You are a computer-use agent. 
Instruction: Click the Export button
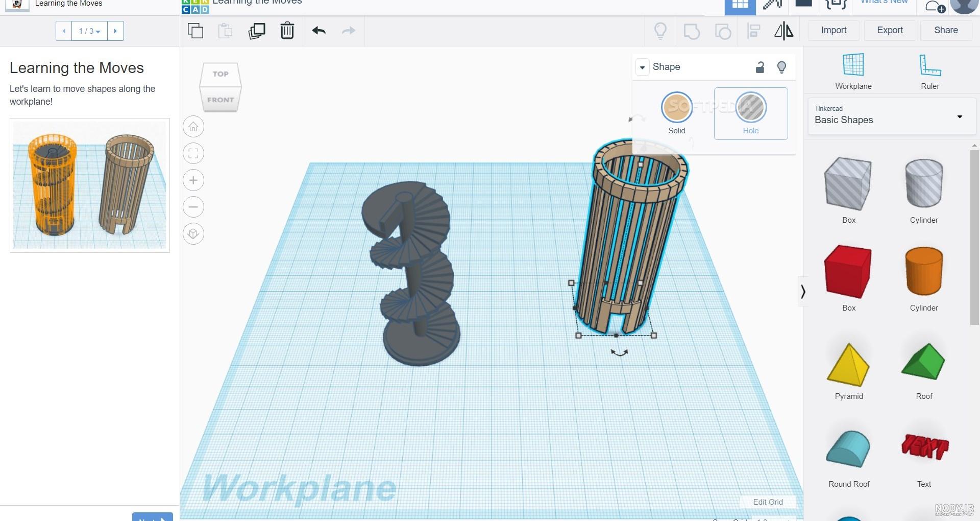coord(890,30)
